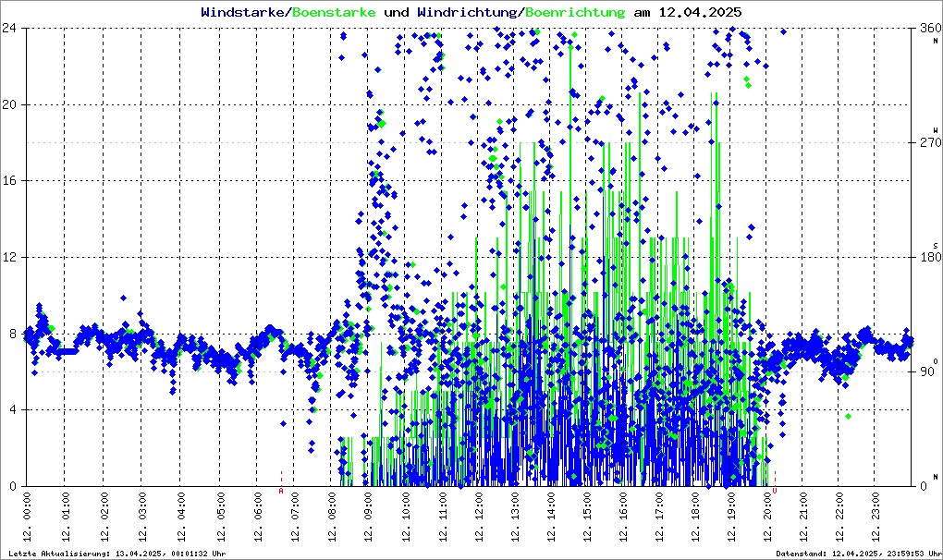Click the green Boenstarke title label
The image size is (943, 560).
[x=334, y=12]
